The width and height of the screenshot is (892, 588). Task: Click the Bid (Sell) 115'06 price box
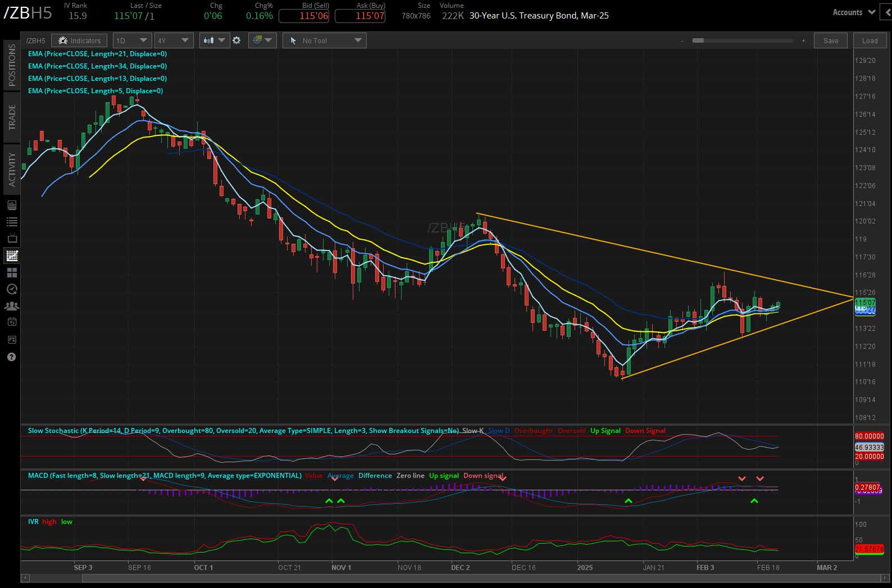[x=304, y=16]
